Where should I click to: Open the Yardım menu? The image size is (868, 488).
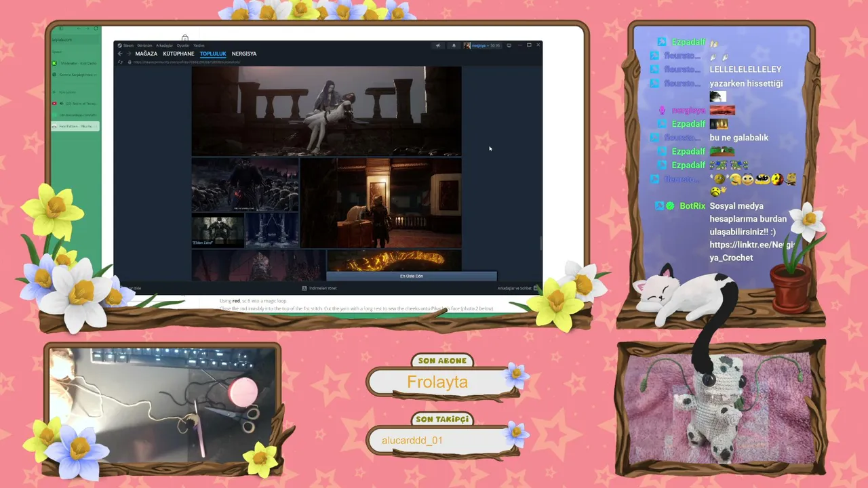[x=199, y=45]
